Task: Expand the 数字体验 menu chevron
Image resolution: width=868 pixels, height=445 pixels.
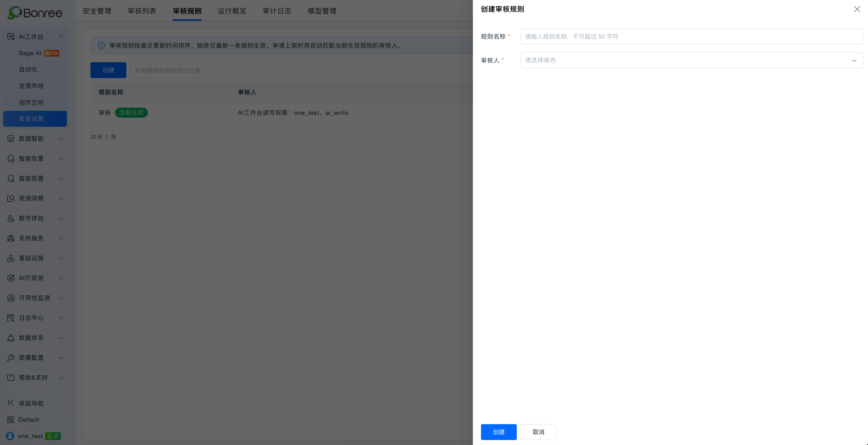Action: (61, 218)
